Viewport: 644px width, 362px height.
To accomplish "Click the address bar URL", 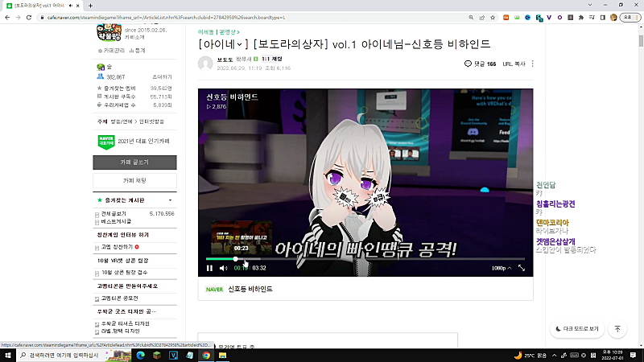I will pos(166,18).
